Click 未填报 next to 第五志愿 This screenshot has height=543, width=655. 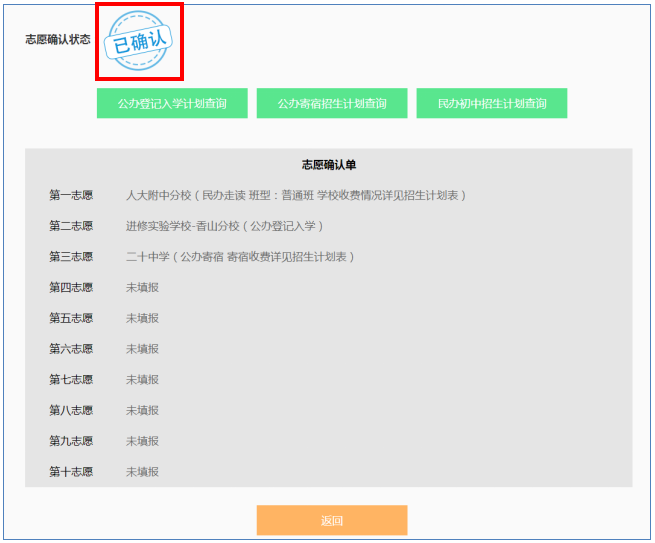(142, 318)
